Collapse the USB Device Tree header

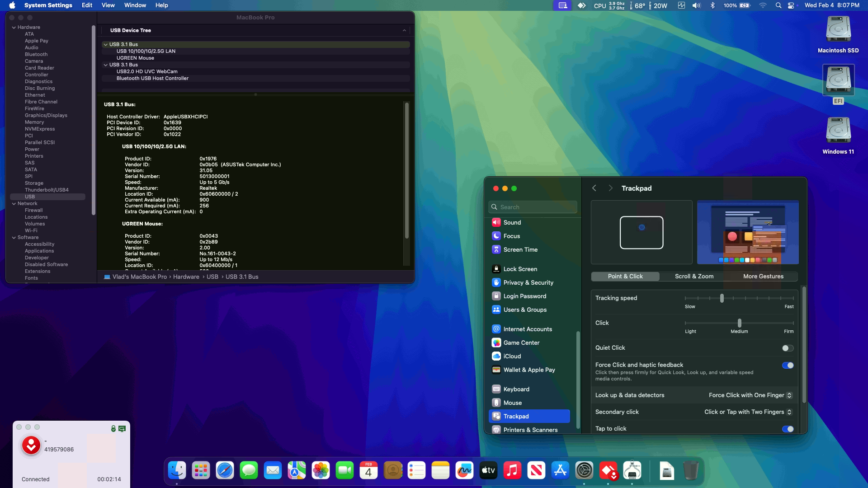(404, 30)
